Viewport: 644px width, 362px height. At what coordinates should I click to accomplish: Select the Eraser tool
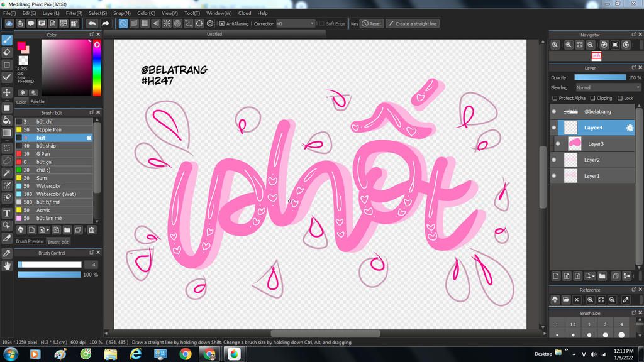(x=7, y=52)
